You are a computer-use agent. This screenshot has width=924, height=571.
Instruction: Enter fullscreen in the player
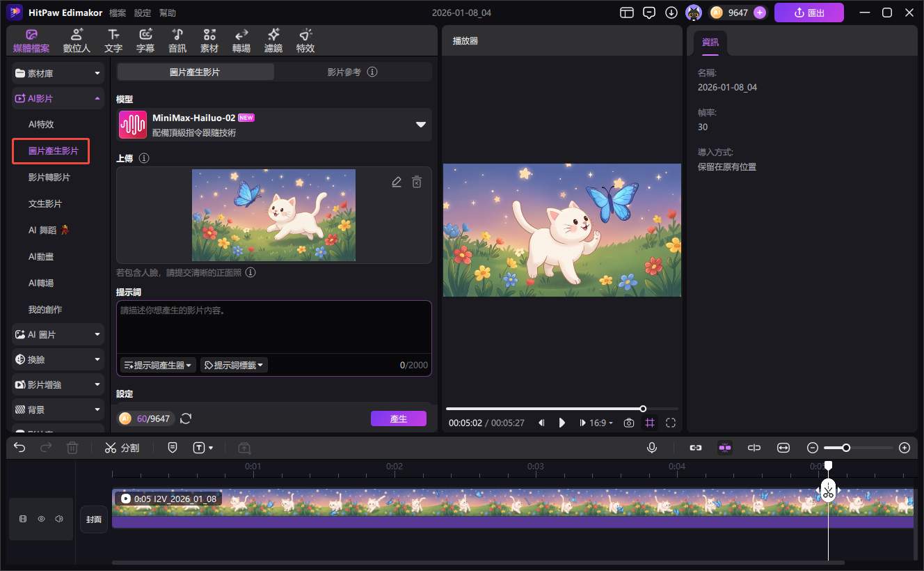671,423
